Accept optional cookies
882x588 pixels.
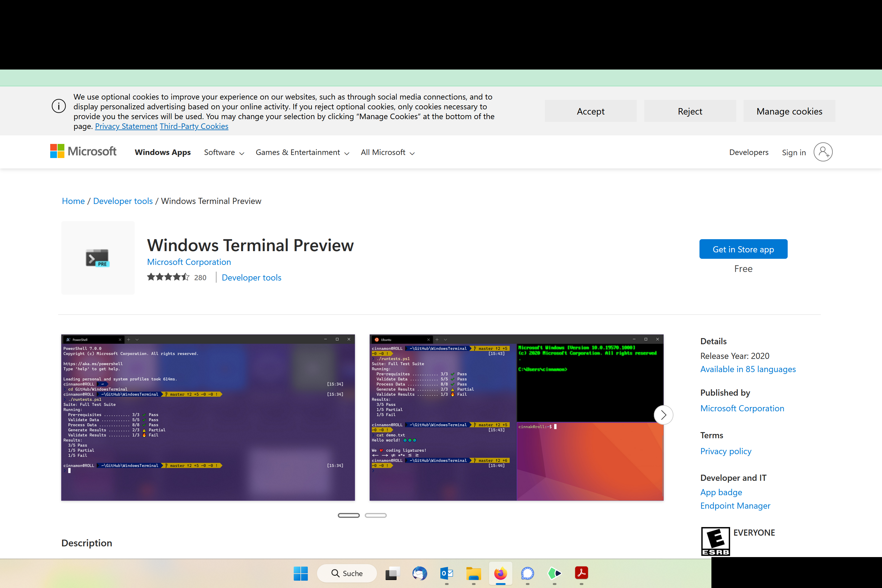[591, 111]
